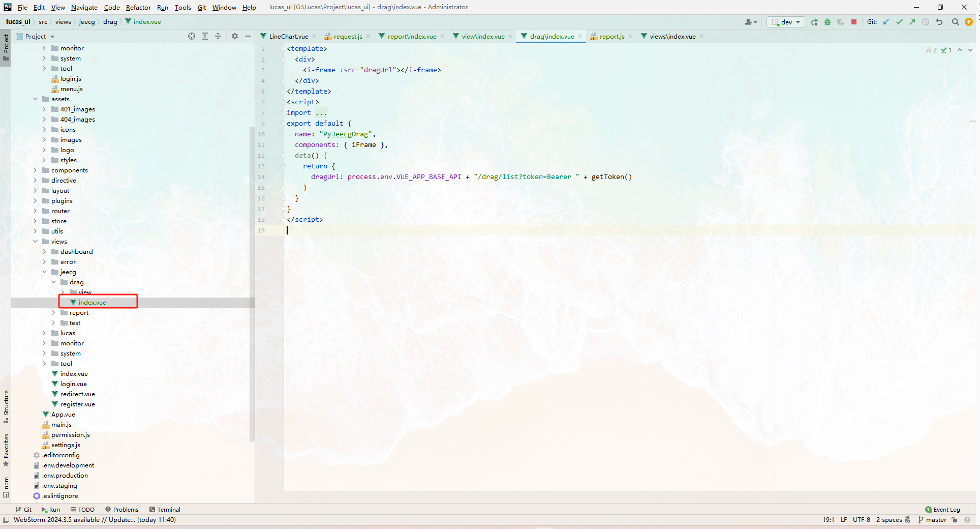The width and height of the screenshot is (980, 529).
Task: Expand the report folder under jeecg
Action: point(53,313)
